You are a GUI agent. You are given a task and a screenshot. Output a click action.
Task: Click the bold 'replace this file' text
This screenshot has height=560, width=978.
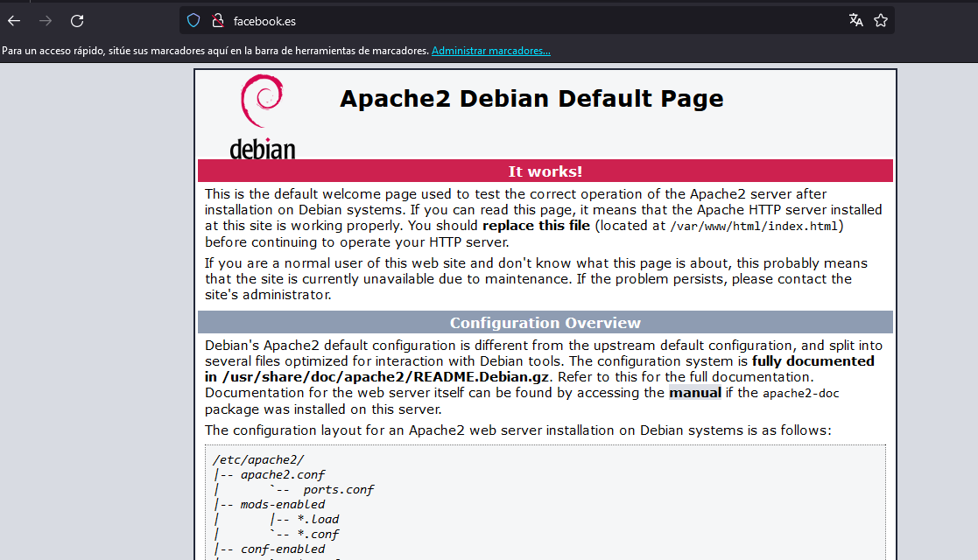click(x=536, y=225)
